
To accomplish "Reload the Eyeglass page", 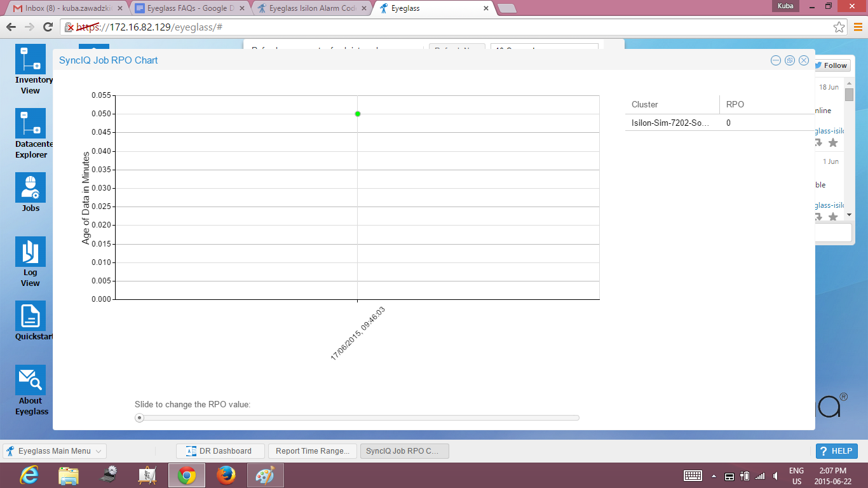I will coord(48,27).
